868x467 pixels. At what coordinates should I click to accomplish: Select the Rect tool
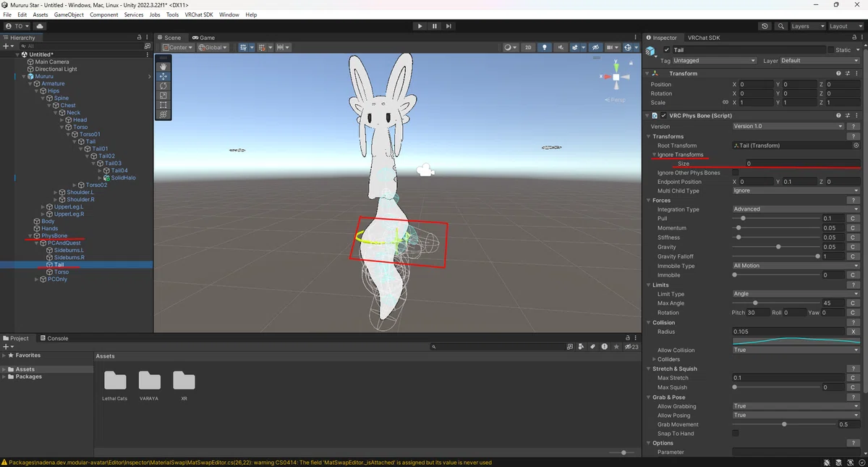(x=163, y=105)
